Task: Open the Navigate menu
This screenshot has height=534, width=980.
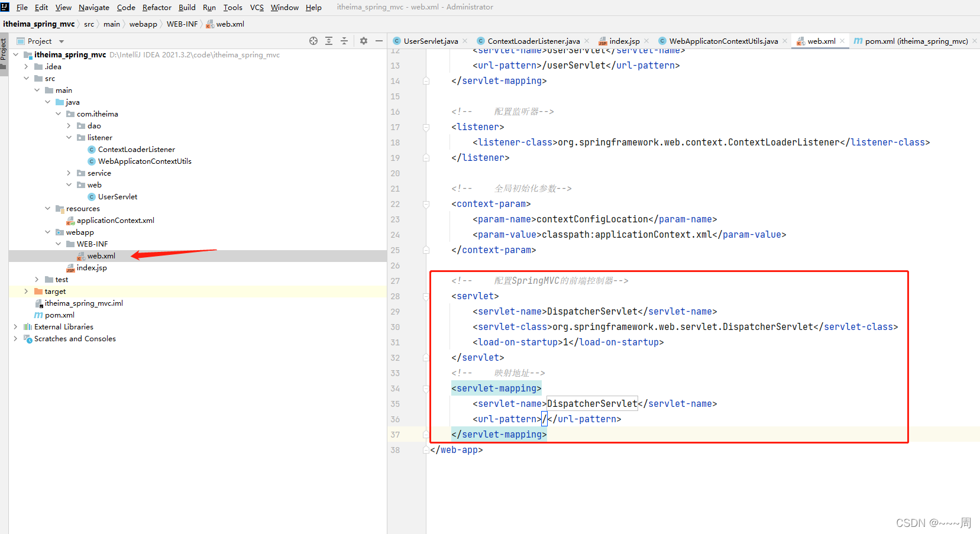Action: pos(94,7)
